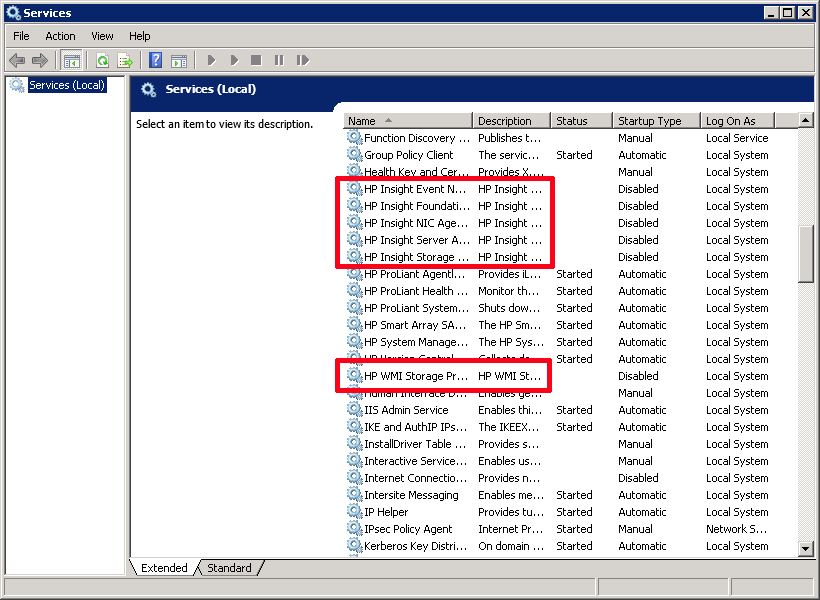
Task: Click the gear icon beside IIS Admin Service
Action: (355, 410)
